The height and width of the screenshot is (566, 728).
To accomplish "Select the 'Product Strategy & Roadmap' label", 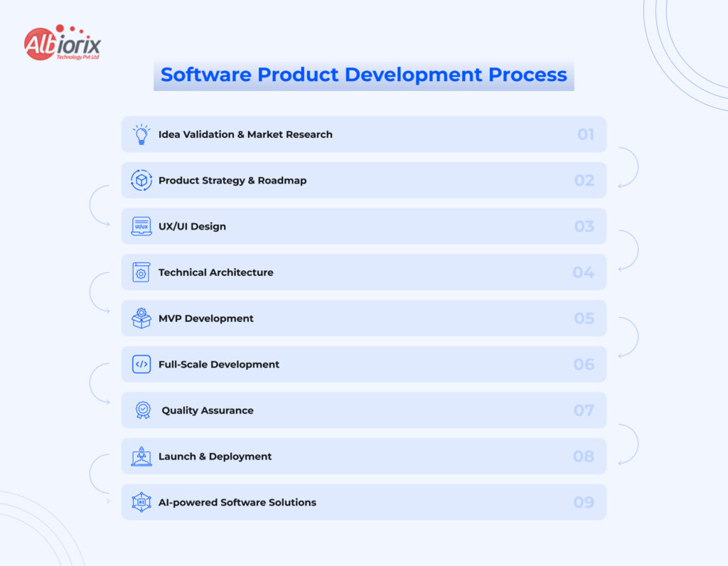I will (x=232, y=180).
